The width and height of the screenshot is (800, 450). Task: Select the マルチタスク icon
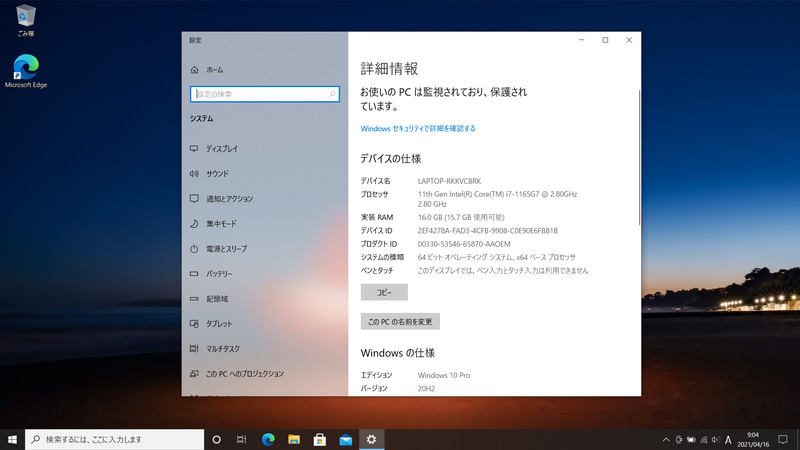(x=194, y=348)
